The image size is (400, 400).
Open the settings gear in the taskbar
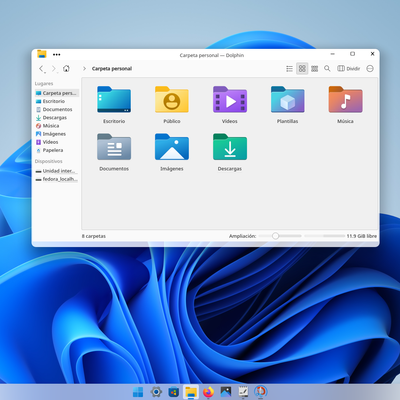[156, 392]
